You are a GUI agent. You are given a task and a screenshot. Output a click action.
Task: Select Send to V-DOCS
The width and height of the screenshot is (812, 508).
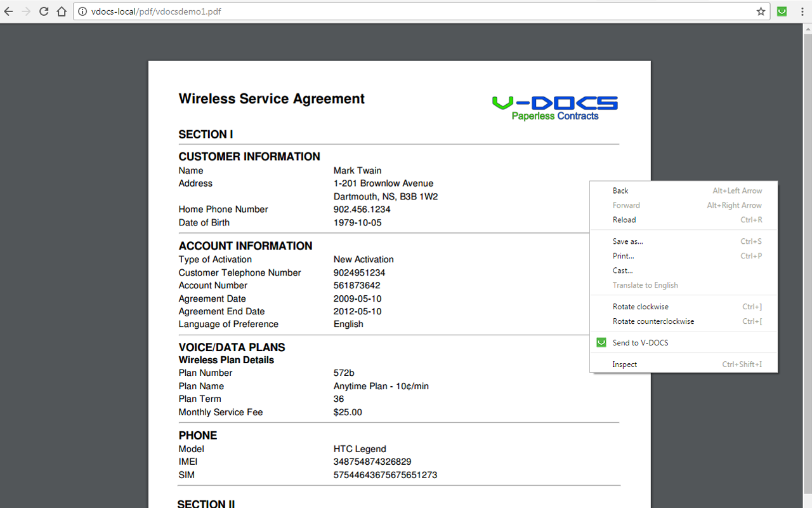pyautogui.click(x=639, y=342)
